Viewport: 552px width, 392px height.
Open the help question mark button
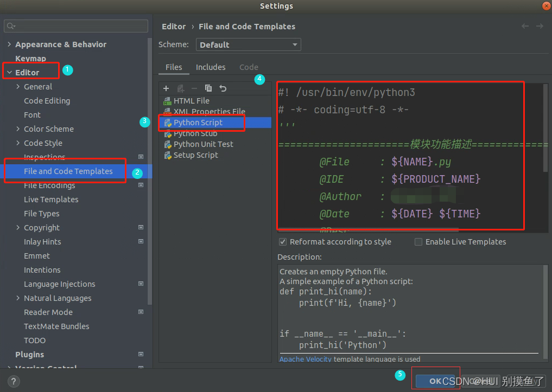(14, 382)
